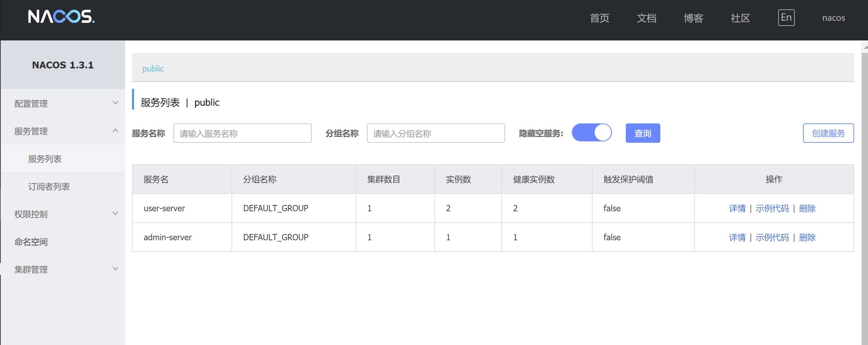Open 配置管理 in the sidebar

click(63, 103)
